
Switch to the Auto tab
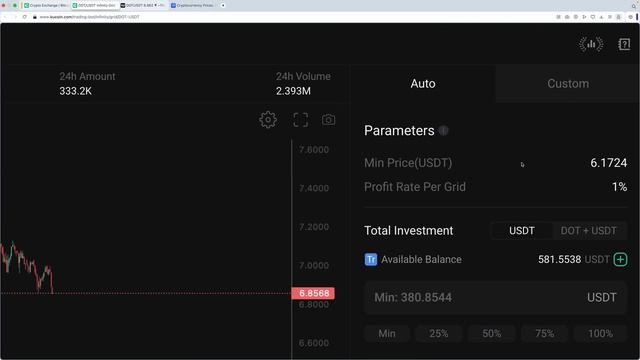pos(423,83)
